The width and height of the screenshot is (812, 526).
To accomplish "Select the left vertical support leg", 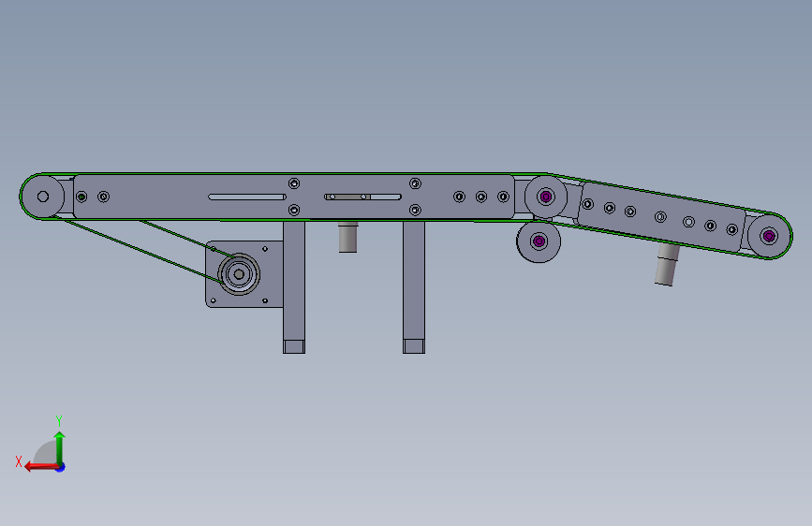I will [x=294, y=287].
